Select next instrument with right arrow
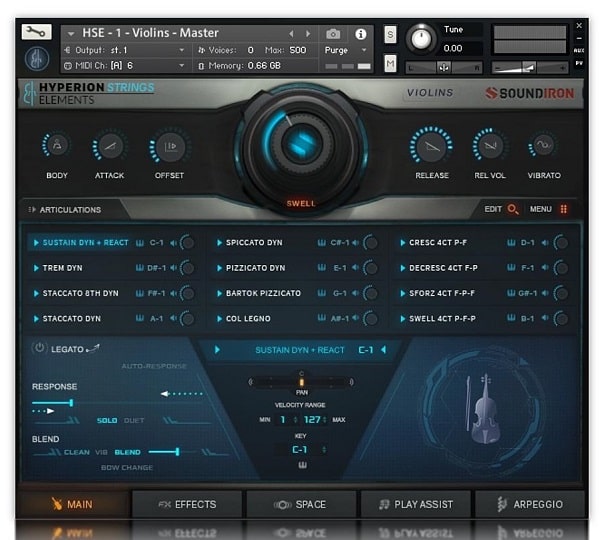600x540 pixels. click(x=308, y=34)
